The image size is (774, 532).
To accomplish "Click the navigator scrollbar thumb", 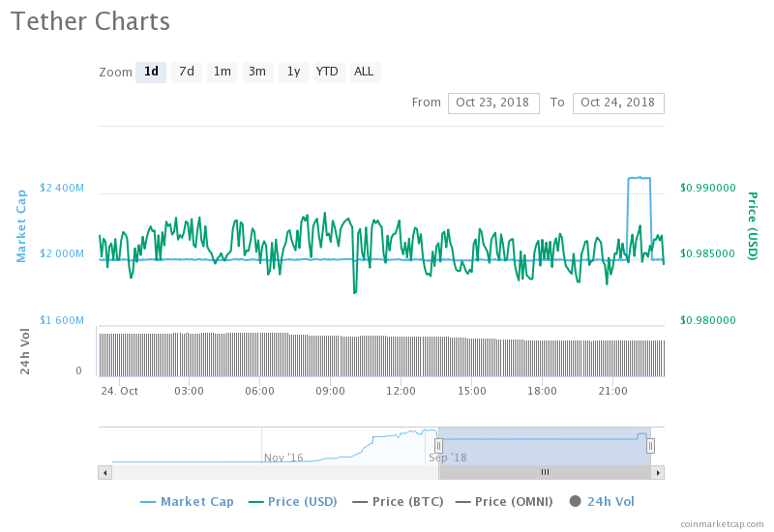I will (x=545, y=472).
